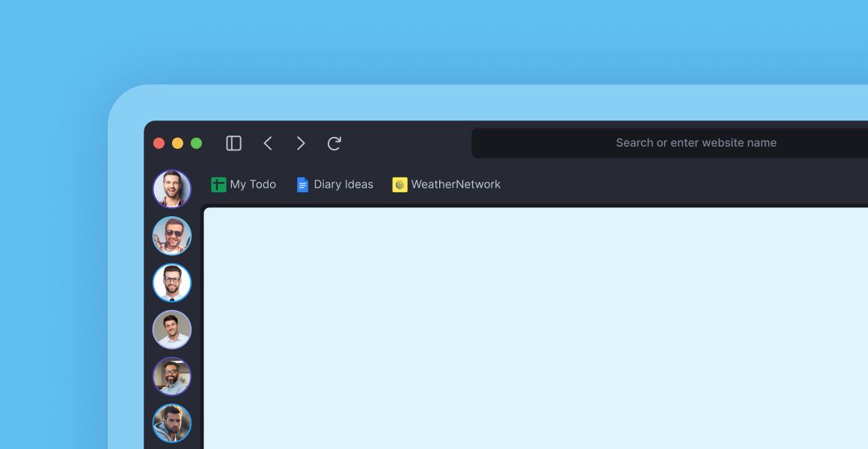This screenshot has height=449, width=868.
Task: Click the yellow minimize traffic light button
Action: (x=177, y=142)
